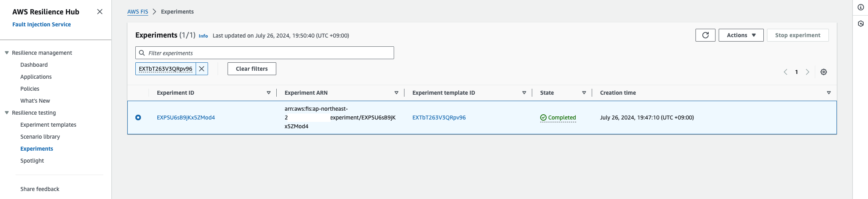Viewport: 868px width, 199px height.
Task: Collapse the Resilience management section
Action: (7, 53)
